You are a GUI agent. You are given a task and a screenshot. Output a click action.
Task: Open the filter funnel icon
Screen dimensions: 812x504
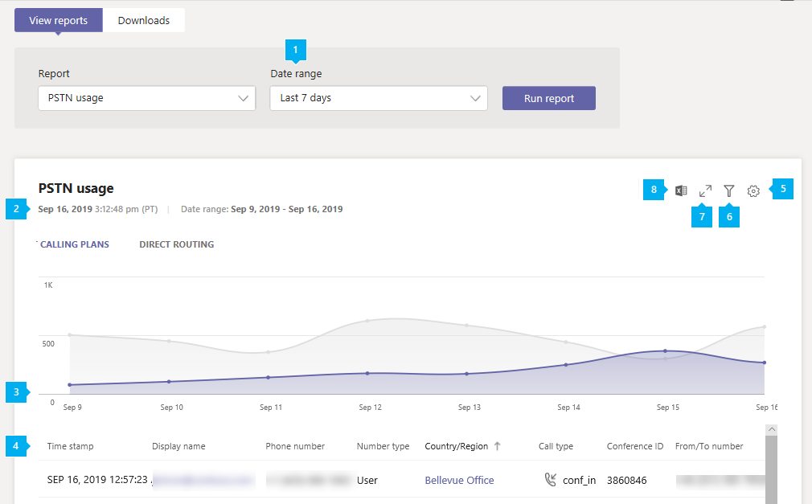[728, 191]
